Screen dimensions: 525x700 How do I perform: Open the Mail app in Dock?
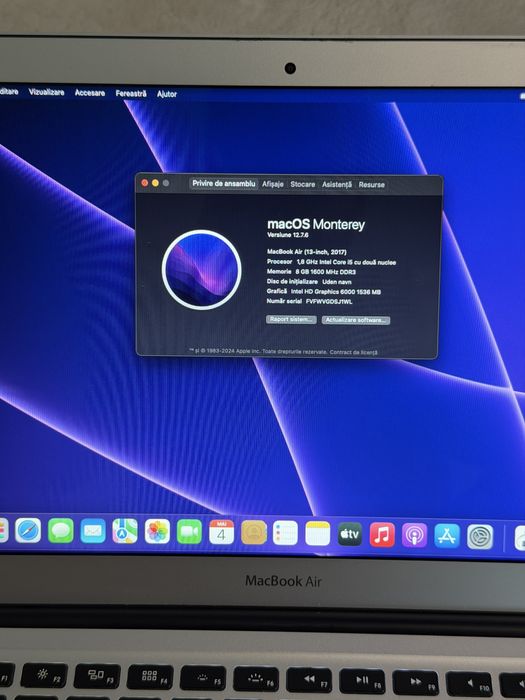coord(93,531)
